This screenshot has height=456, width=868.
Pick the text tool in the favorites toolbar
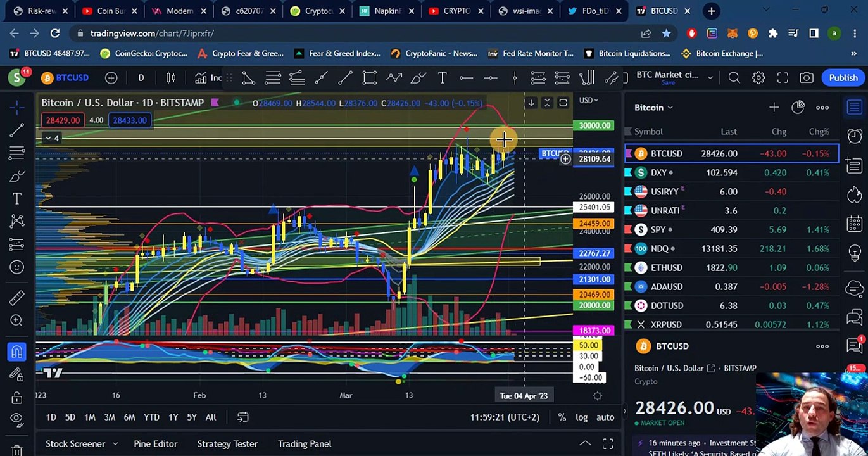point(442,78)
